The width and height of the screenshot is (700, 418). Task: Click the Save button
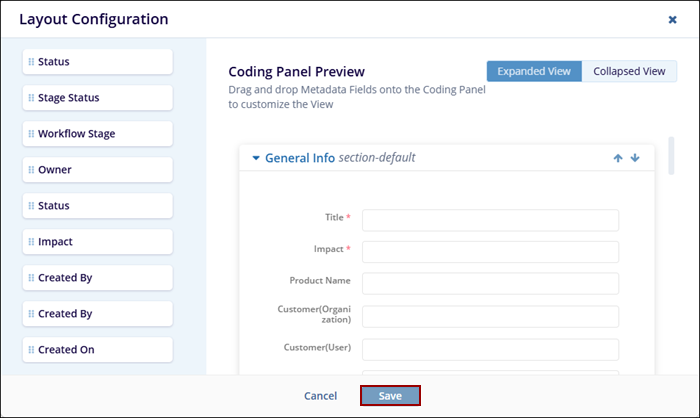coord(390,396)
